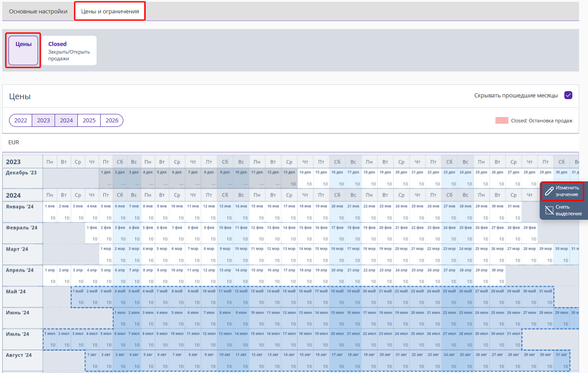This screenshot has height=373, width=588.
Task: Select year 2022 in the year switcher
Action: (21, 120)
